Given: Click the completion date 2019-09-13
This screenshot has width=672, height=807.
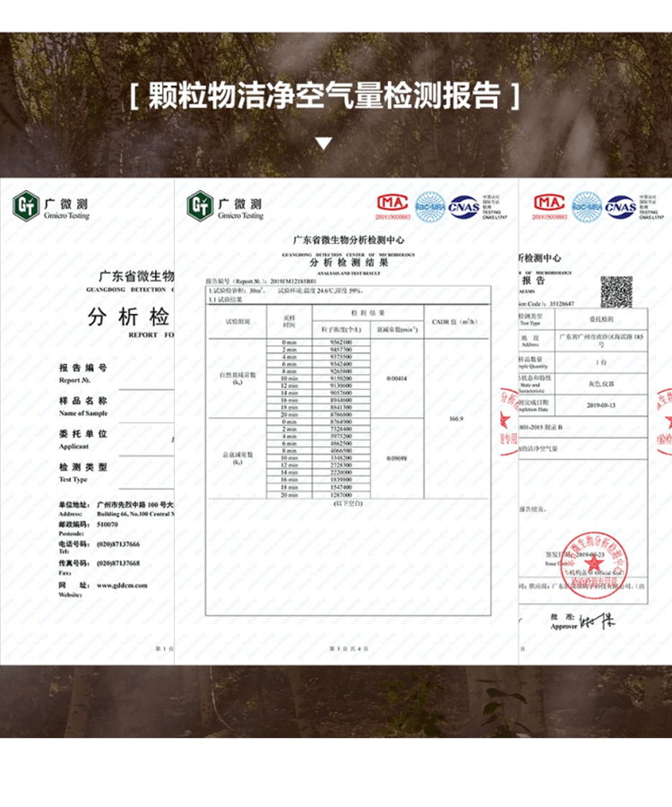Looking at the screenshot, I should [601, 405].
